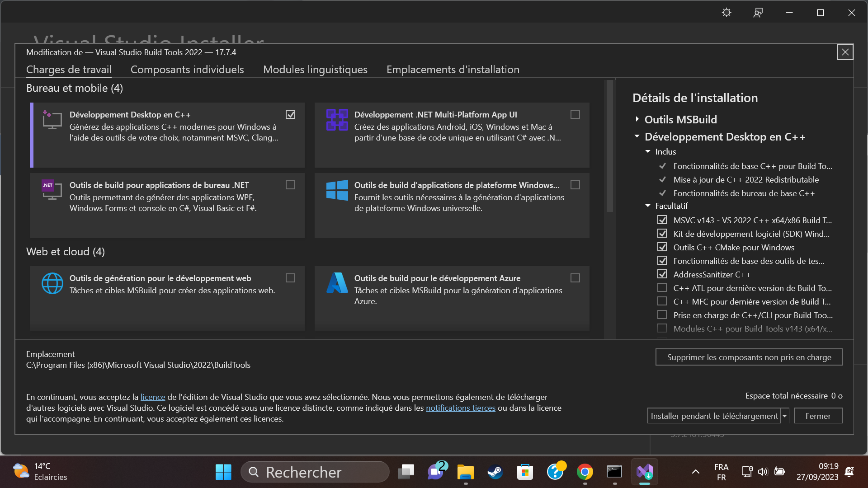
Task: Launch Steam from the taskbar
Action: click(x=495, y=472)
